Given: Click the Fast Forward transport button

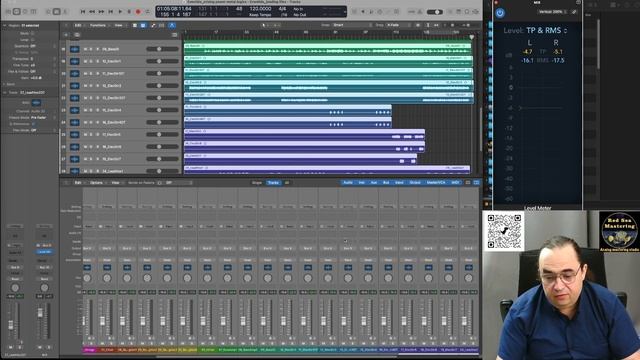Looking at the screenshot, I should 101,12.
